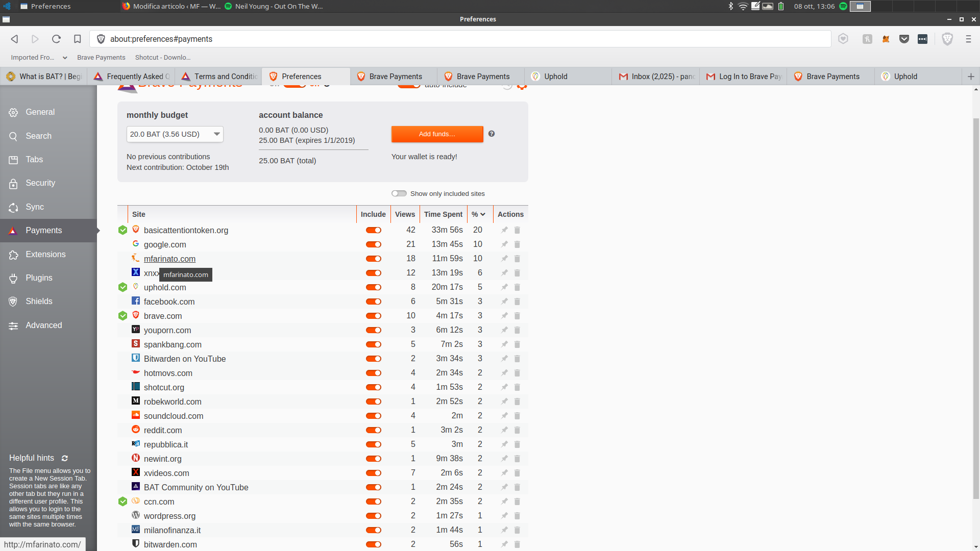Image resolution: width=980 pixels, height=551 pixels.
Task: Click the MetaMask fox extension icon
Action: [x=886, y=39]
